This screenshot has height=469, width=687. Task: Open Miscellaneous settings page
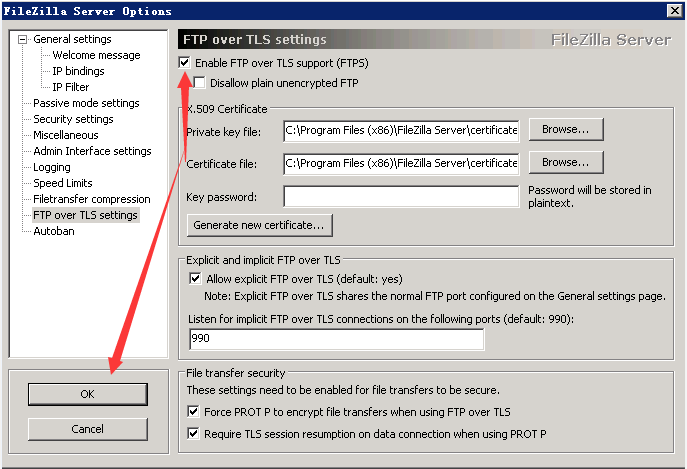66,135
